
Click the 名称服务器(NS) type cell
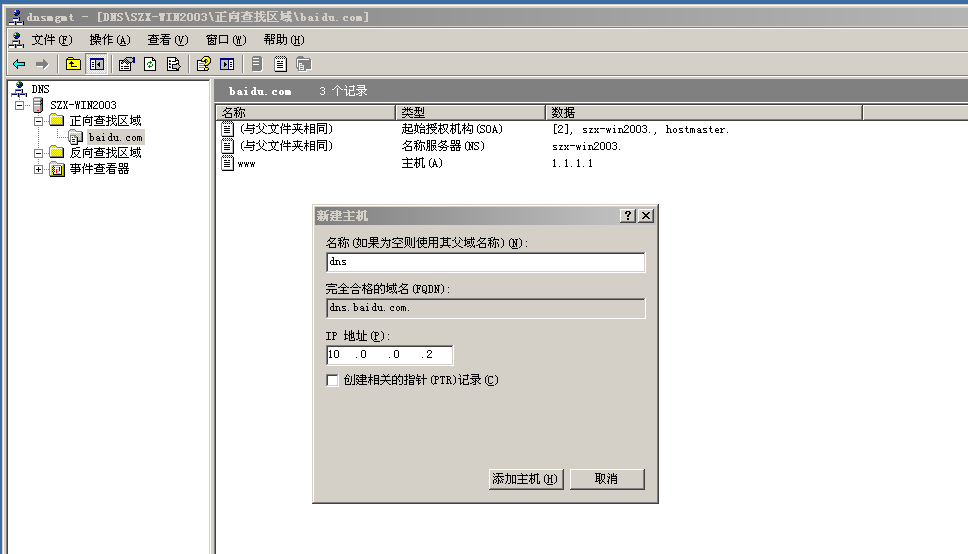coord(443,146)
